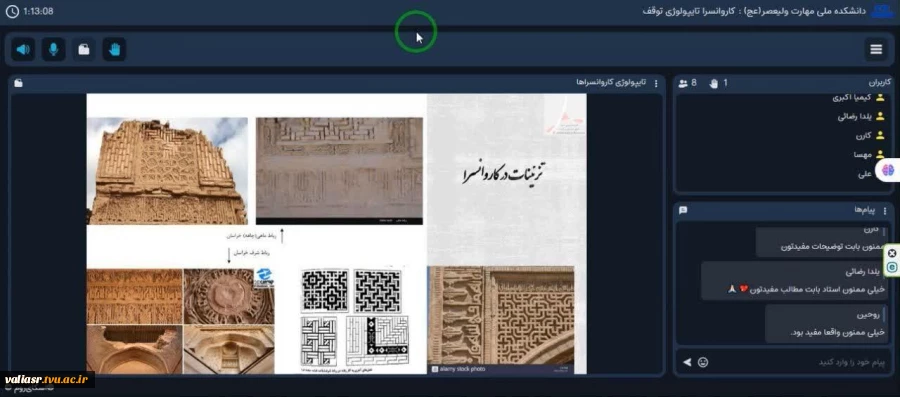Click the file icon on the presentation panel
The image size is (900, 397).
click(x=18, y=83)
